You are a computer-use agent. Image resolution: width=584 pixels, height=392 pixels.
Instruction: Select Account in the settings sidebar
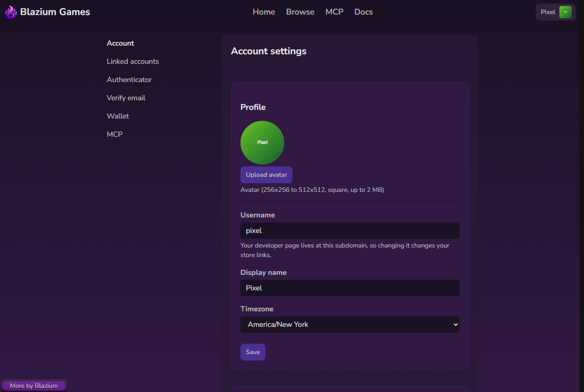(120, 43)
